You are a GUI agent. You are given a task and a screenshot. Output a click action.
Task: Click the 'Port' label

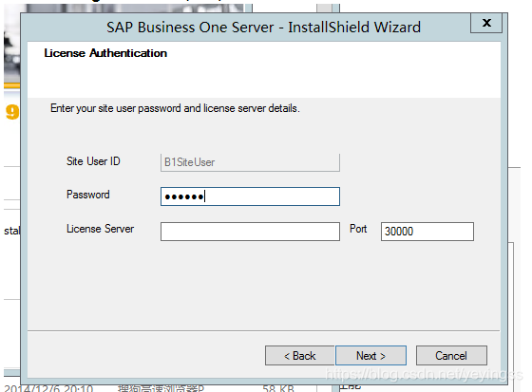pos(358,229)
